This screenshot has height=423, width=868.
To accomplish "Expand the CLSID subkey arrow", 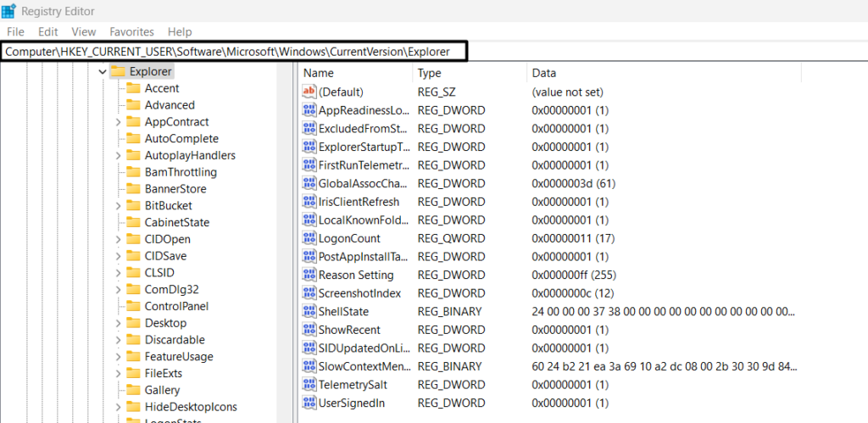I will (119, 273).
